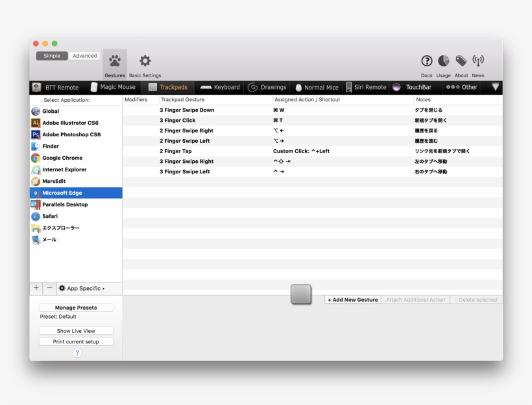Open Basic Settings gear icon
The width and height of the screenshot is (532, 405).
[145, 61]
